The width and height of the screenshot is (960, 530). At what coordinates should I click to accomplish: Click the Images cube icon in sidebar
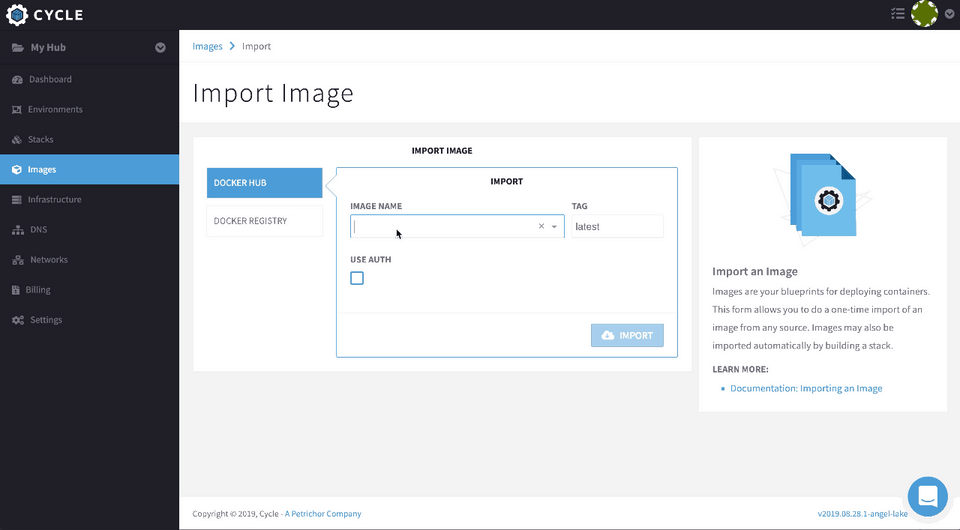click(17, 170)
